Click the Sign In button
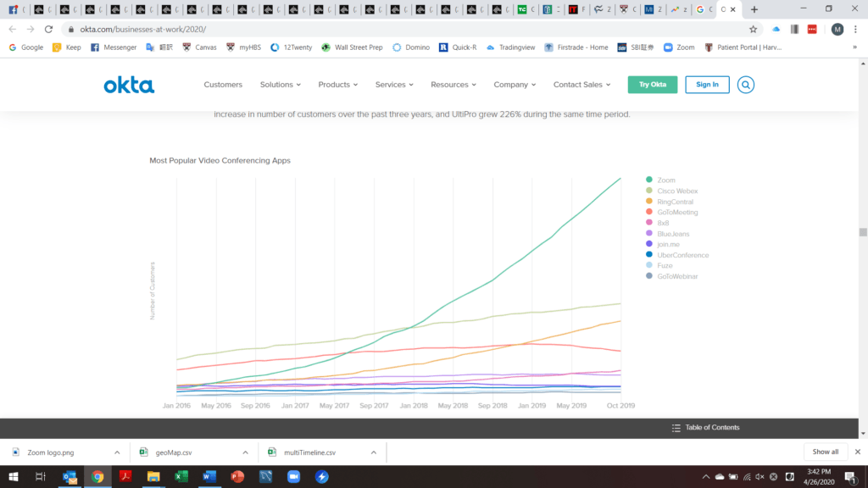The image size is (868, 488). 707,85
